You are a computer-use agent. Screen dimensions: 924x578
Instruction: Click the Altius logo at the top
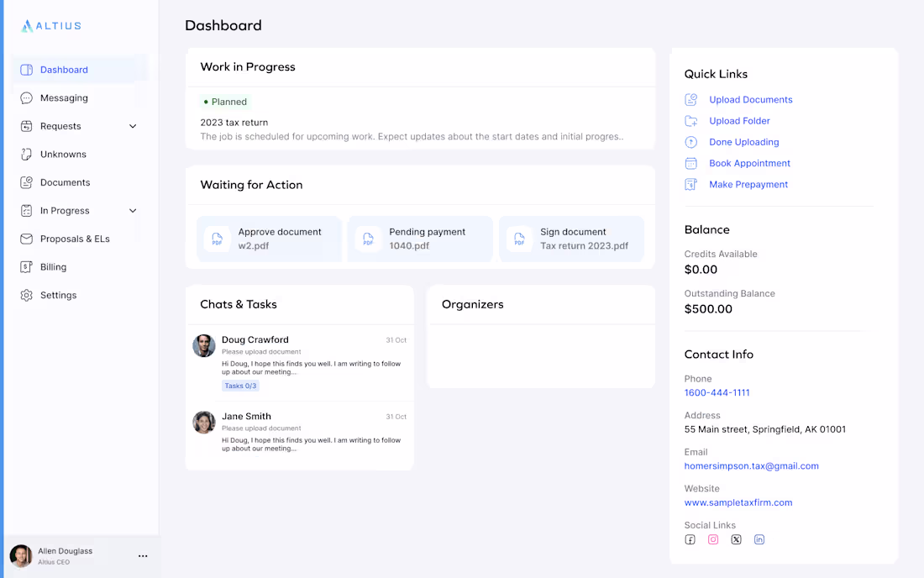click(50, 25)
